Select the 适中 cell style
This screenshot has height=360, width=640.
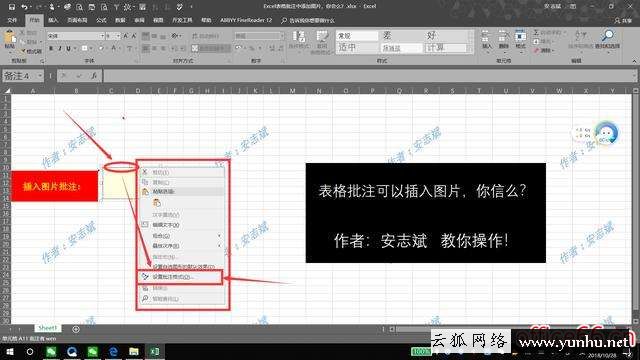point(357,48)
